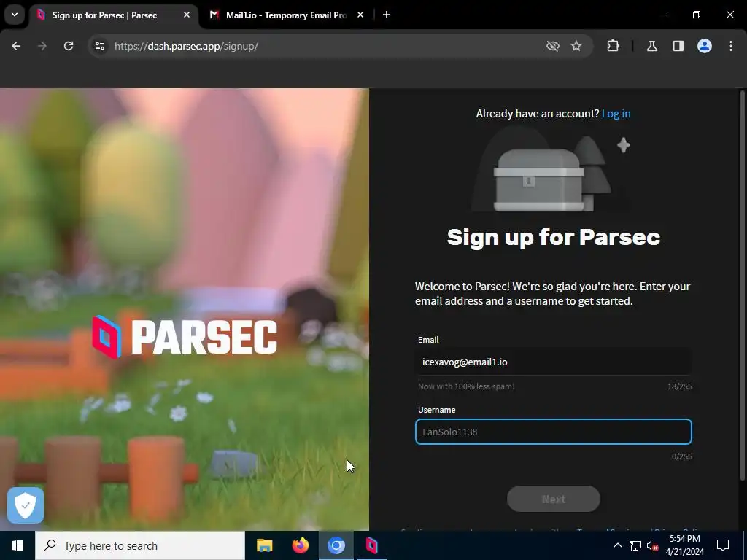Click the blue shield badge icon
Screen dimensions: 747x560
tap(26, 505)
